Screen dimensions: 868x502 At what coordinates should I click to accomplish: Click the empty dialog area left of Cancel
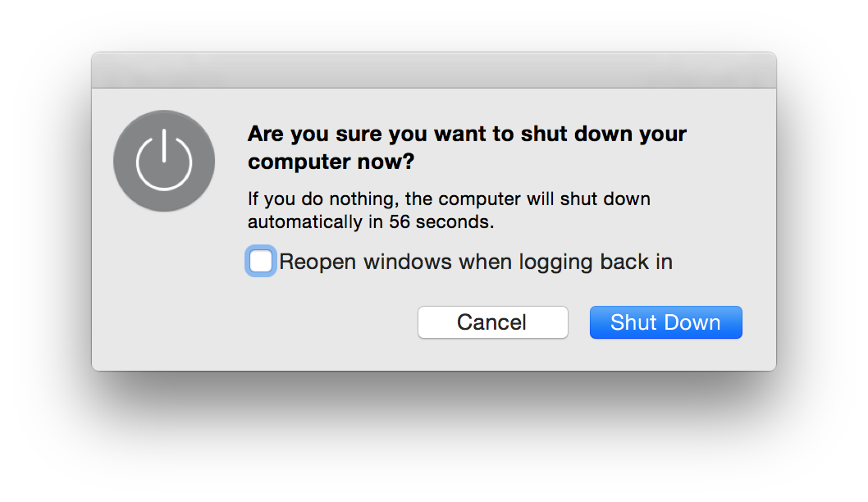pyautogui.click(x=287, y=322)
